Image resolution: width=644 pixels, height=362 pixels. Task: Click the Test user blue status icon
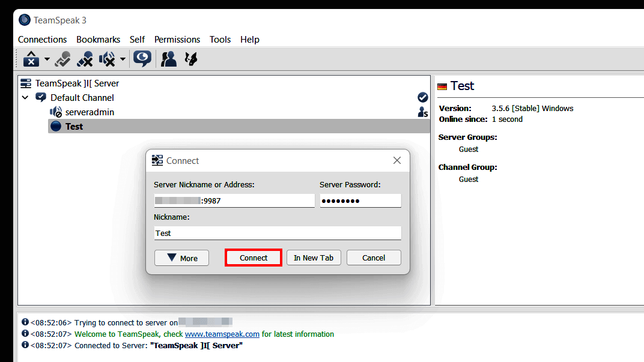pyautogui.click(x=56, y=127)
